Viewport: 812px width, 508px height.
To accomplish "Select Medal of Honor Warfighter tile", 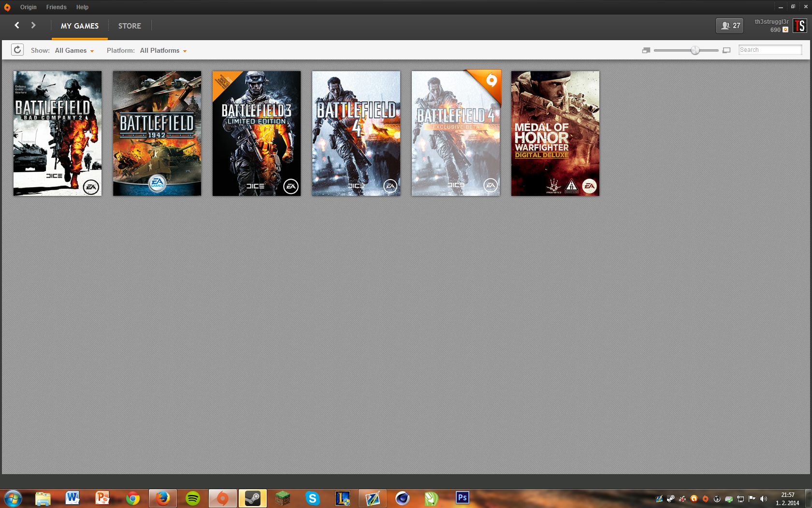I will click(x=555, y=134).
